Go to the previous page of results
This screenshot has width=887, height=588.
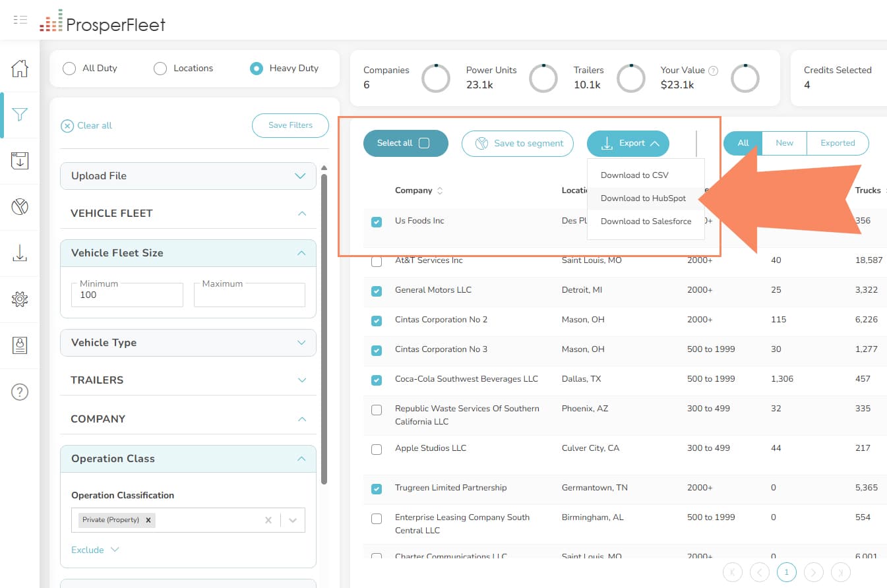click(x=759, y=572)
